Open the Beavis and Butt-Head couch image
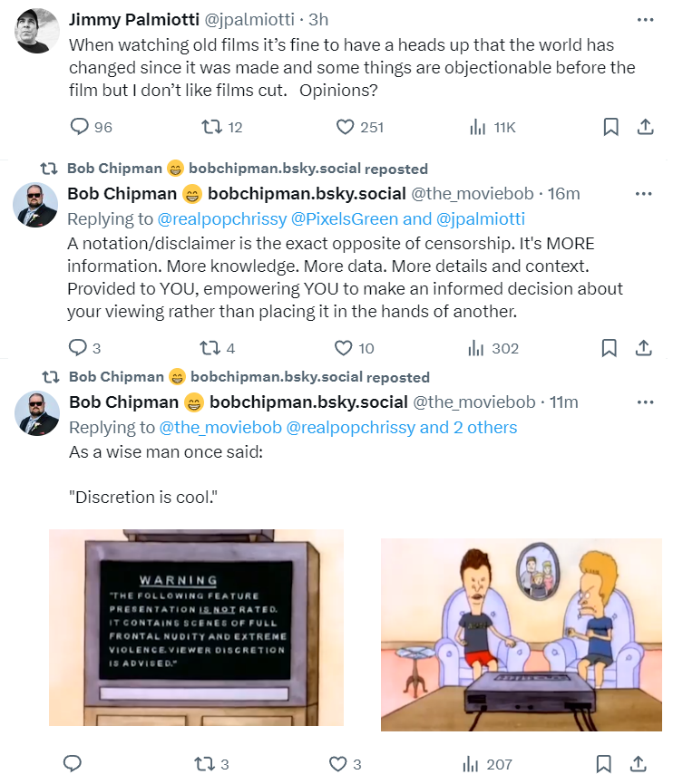 click(x=522, y=634)
